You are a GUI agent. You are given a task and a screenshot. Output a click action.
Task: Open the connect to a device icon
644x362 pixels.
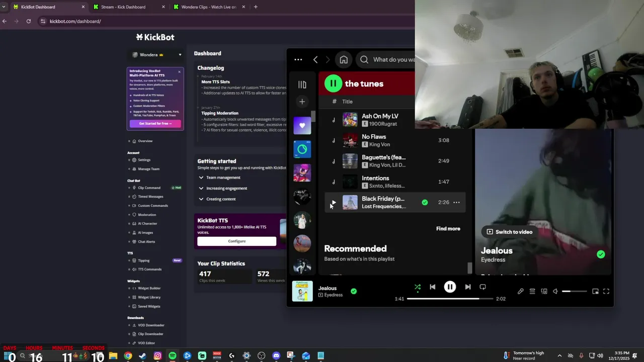click(544, 291)
